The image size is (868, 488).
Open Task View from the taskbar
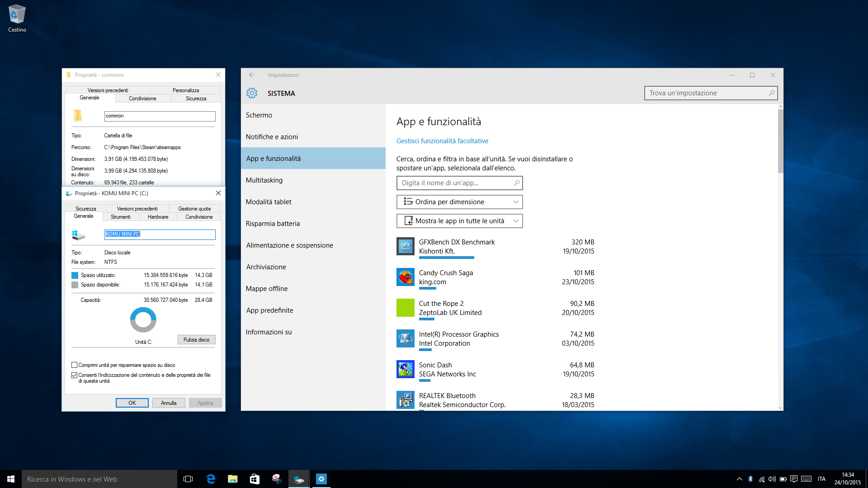pos(188,479)
